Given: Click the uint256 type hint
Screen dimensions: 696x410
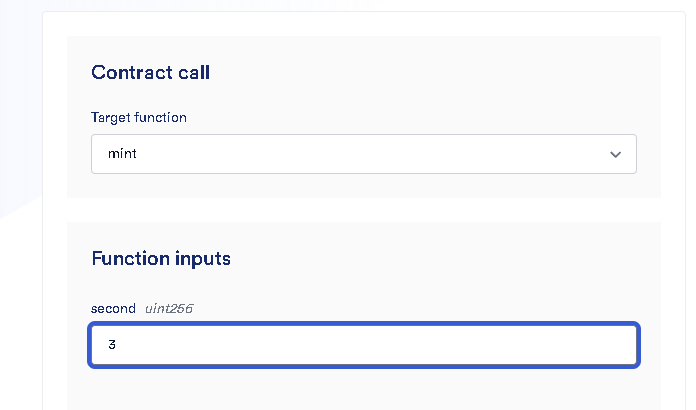Looking at the screenshot, I should [x=168, y=308].
